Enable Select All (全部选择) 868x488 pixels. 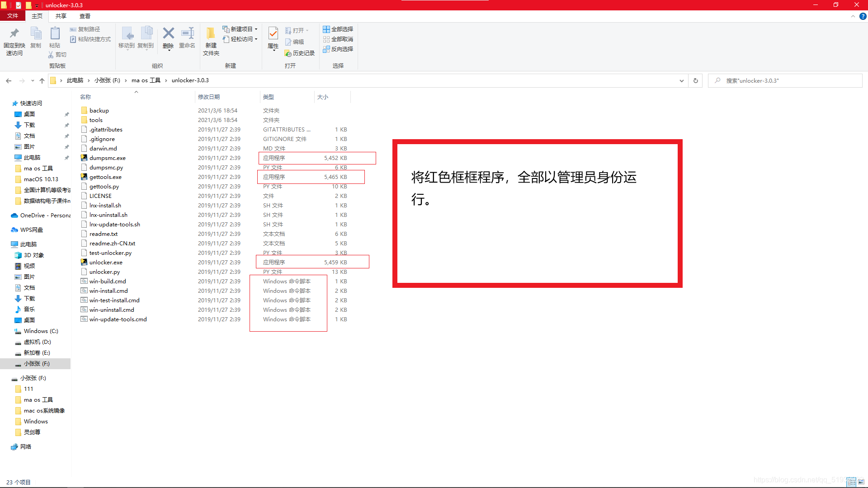tap(338, 29)
